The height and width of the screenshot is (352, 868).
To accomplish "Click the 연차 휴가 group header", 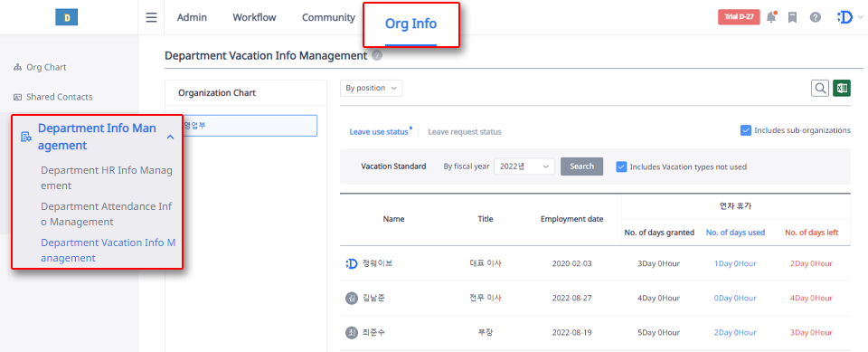I will coord(735,206).
